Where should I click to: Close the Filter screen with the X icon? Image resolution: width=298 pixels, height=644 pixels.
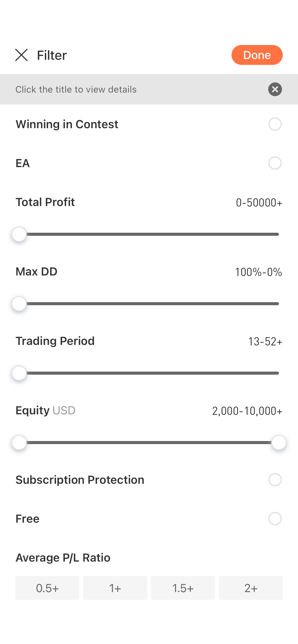pyautogui.click(x=21, y=55)
